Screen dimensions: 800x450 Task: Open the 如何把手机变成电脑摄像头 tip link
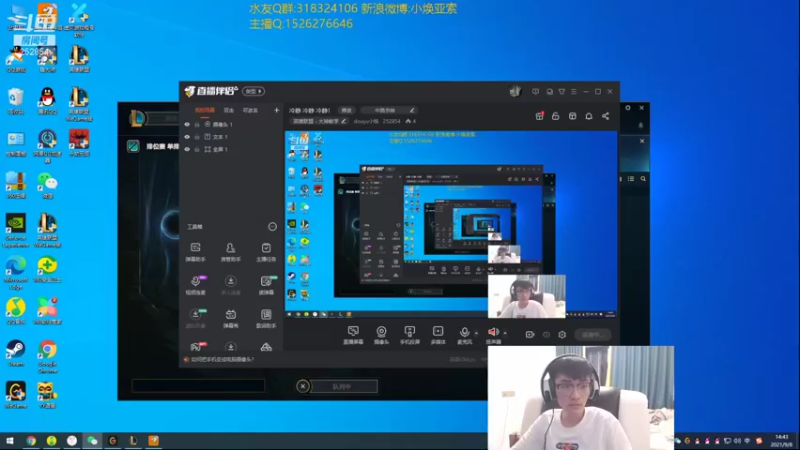222,359
